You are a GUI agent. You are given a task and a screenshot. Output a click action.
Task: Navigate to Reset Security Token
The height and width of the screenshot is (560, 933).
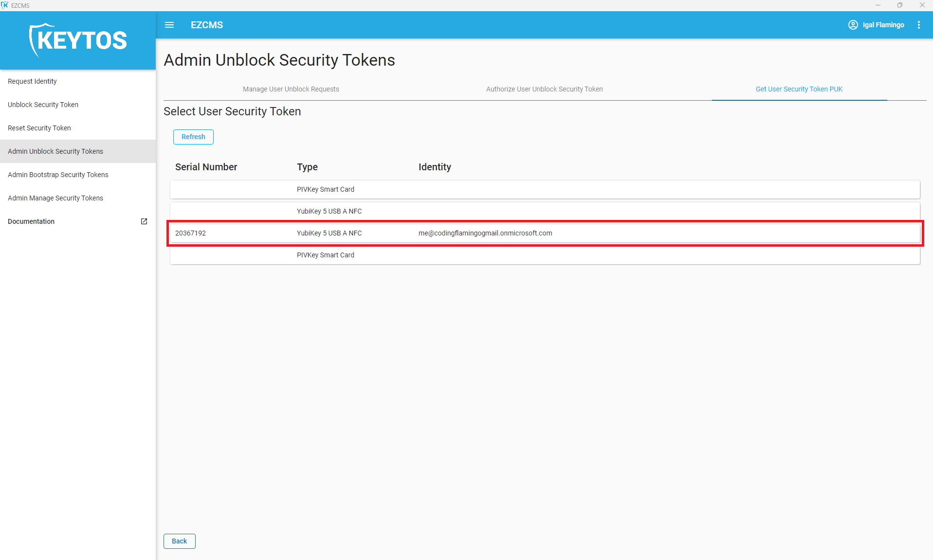click(x=39, y=128)
